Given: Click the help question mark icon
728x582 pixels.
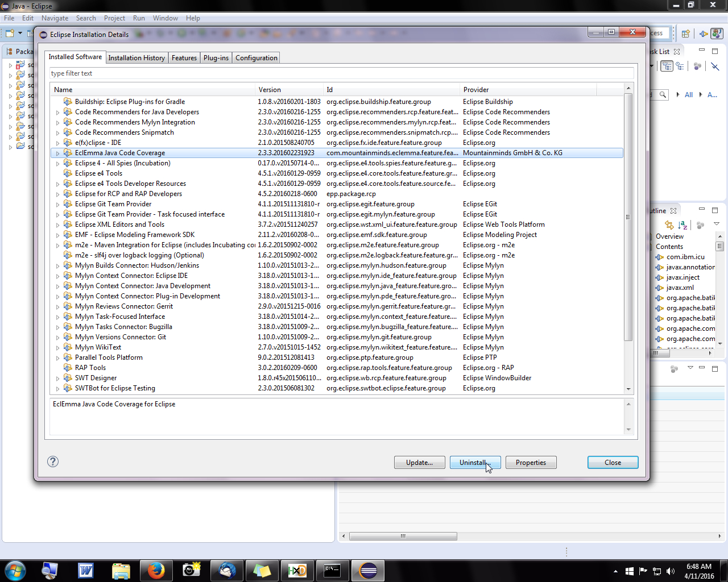Looking at the screenshot, I should pyautogui.click(x=53, y=462).
